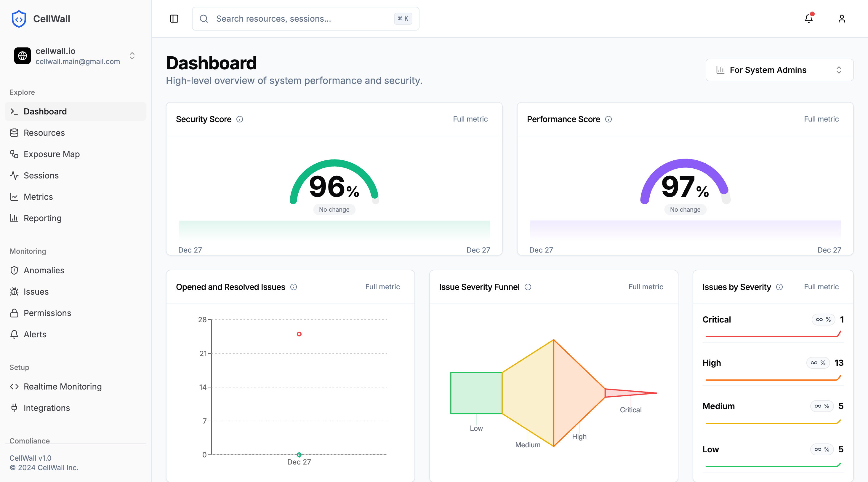The height and width of the screenshot is (482, 868).
Task: Click Full metric on Opened and Resolved Issues
Action: coord(382,287)
